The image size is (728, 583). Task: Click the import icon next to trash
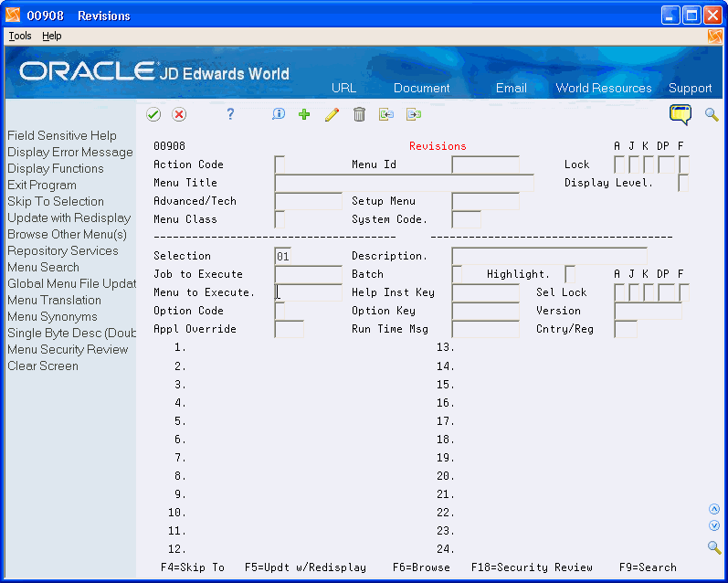[385, 114]
